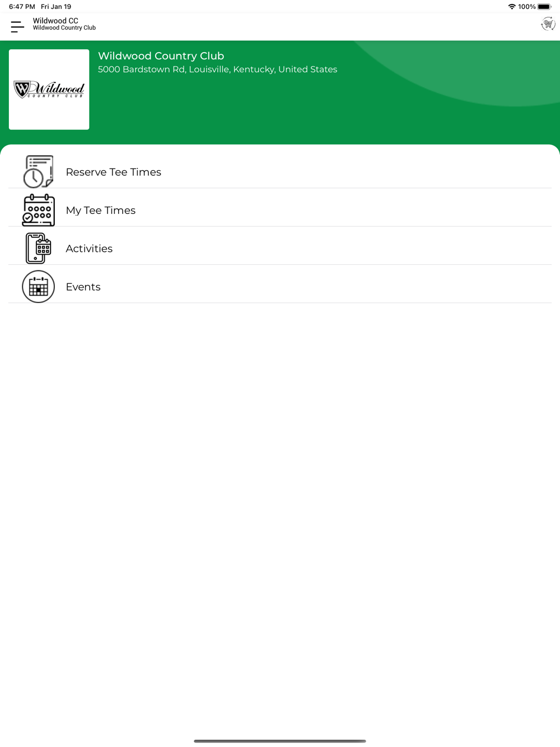
Task: Open Reserve Tee Times
Action: (x=280, y=171)
